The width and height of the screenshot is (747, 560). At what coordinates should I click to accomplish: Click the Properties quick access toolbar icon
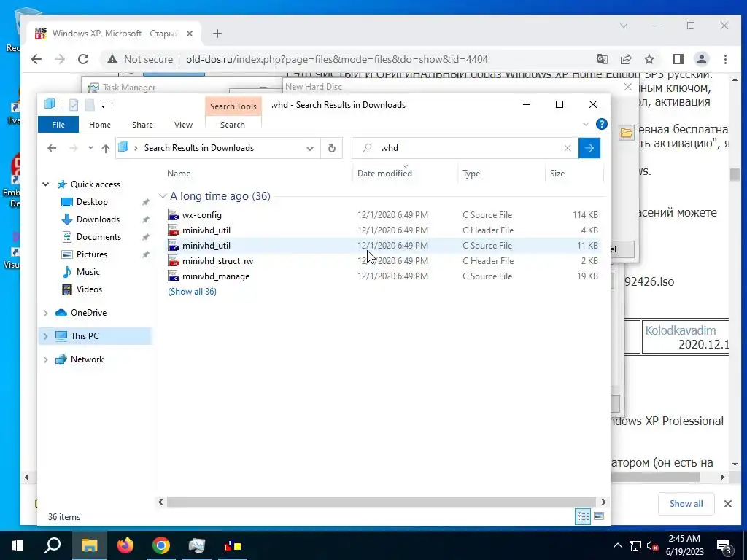(74, 105)
